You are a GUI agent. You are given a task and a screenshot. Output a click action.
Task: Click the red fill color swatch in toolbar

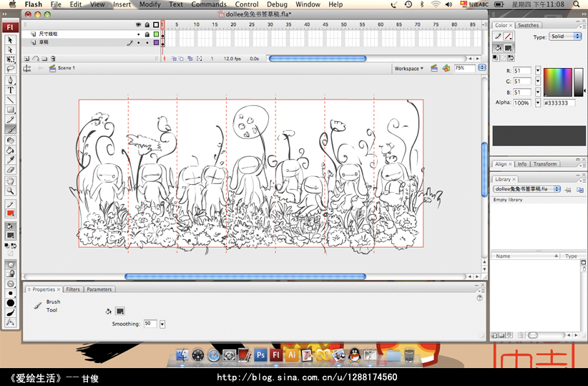tap(10, 213)
